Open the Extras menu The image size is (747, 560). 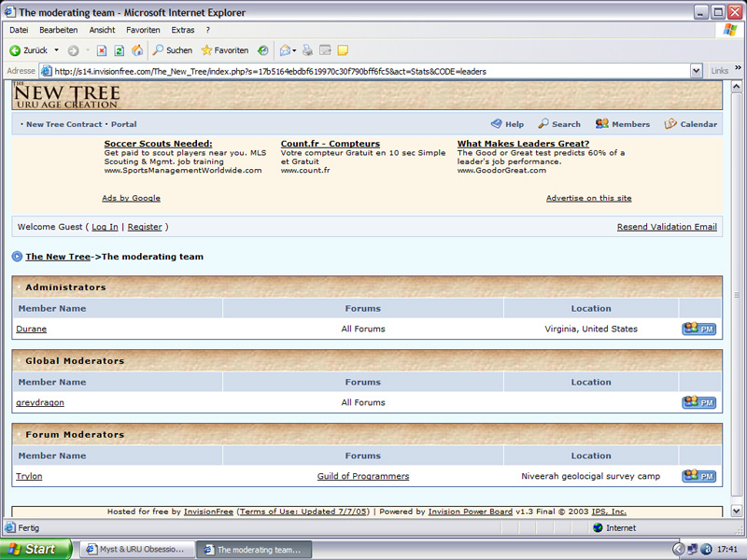click(x=183, y=30)
